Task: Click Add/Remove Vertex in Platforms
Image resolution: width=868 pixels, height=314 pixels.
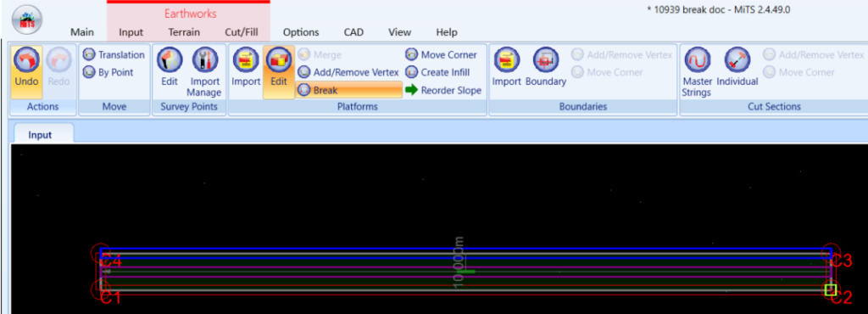Action: click(x=348, y=72)
